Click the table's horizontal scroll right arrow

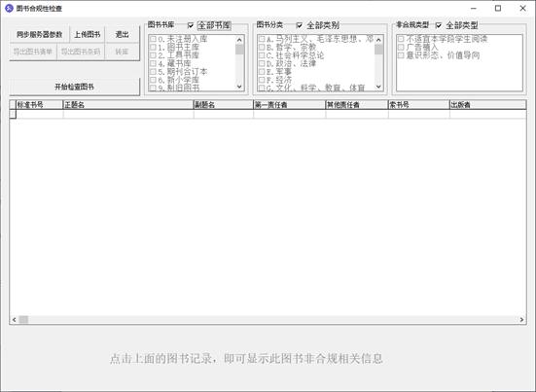click(521, 320)
